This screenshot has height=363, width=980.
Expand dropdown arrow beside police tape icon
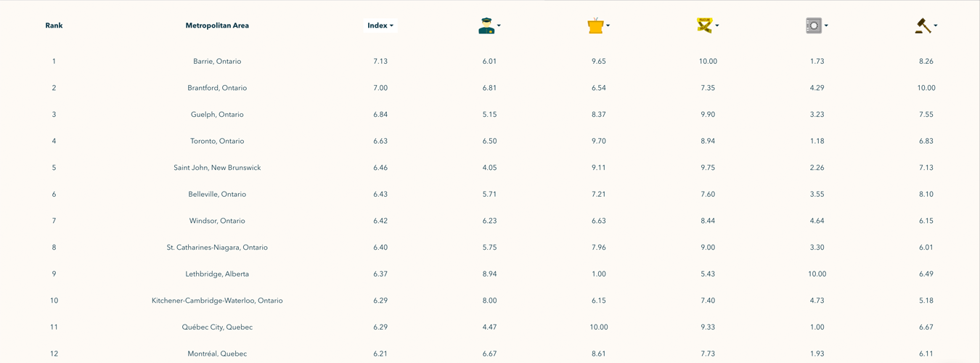pos(717,26)
